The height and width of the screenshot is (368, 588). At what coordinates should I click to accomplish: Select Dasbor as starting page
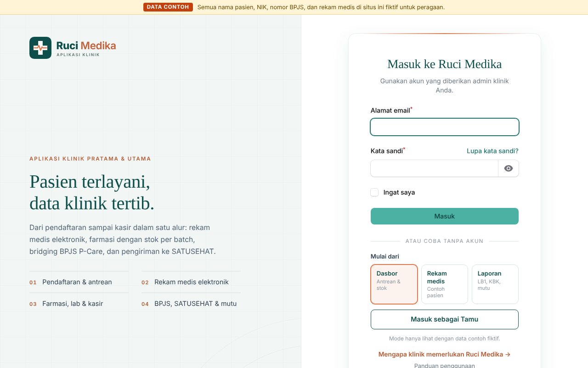click(394, 284)
